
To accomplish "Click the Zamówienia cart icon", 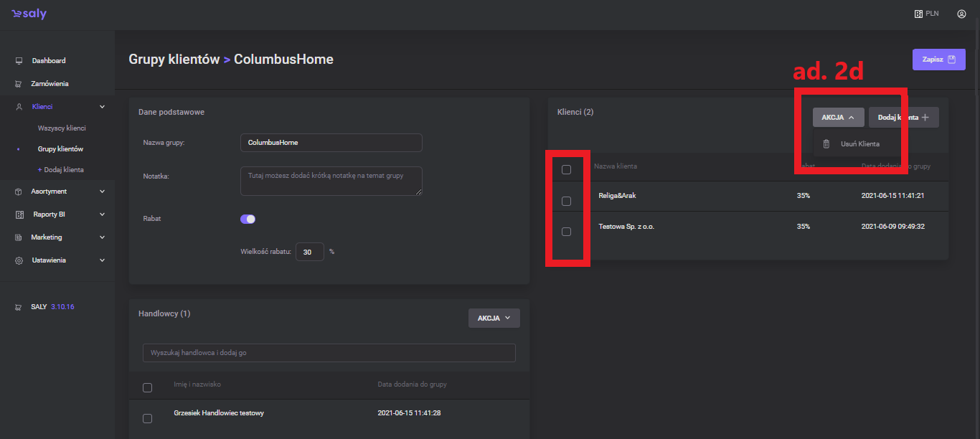I will point(19,84).
